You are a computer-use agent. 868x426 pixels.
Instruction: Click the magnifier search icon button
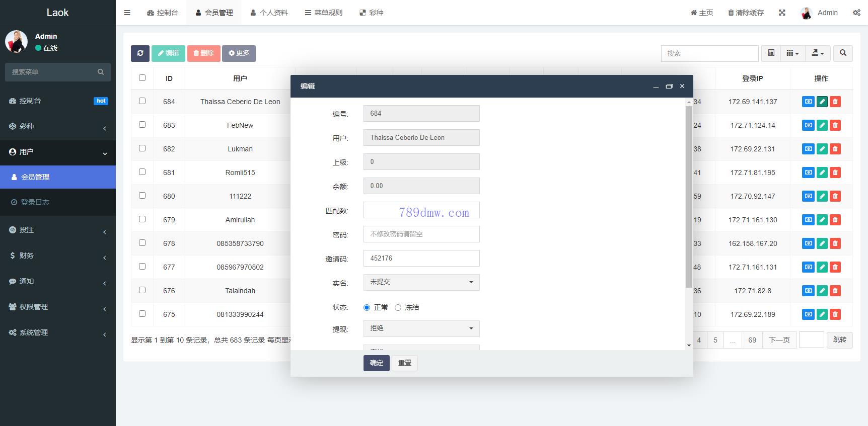point(843,53)
